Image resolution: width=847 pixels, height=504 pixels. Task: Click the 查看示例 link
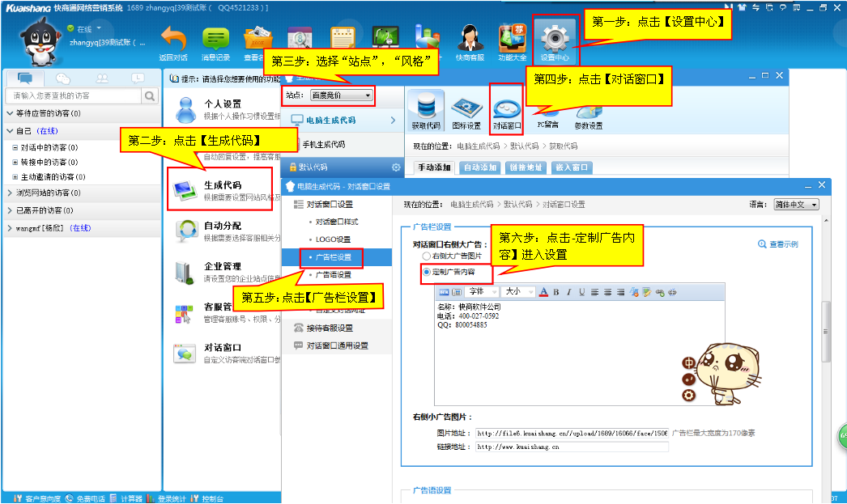click(777, 244)
